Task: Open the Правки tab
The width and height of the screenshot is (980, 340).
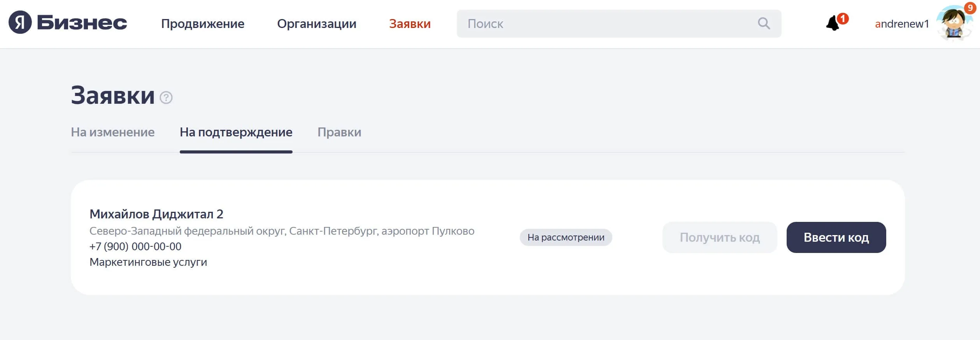Action: 339,133
